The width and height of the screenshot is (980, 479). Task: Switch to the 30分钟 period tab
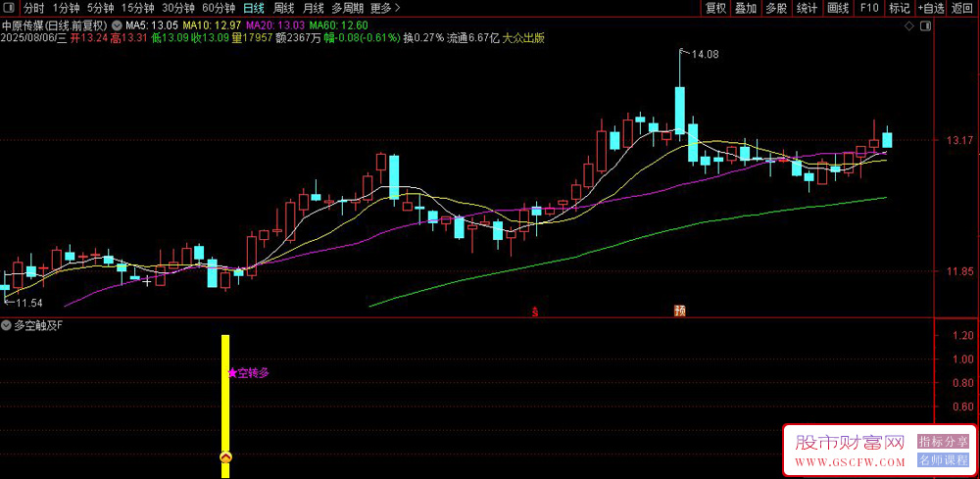point(178,8)
